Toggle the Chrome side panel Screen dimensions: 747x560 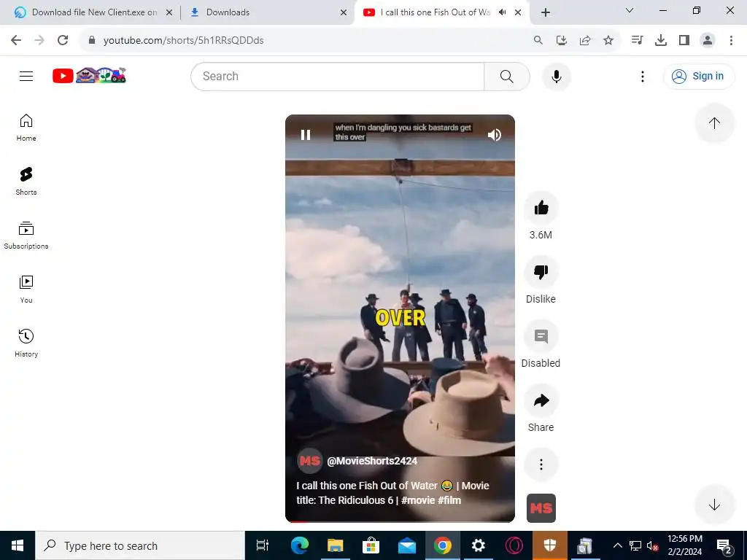pos(684,40)
